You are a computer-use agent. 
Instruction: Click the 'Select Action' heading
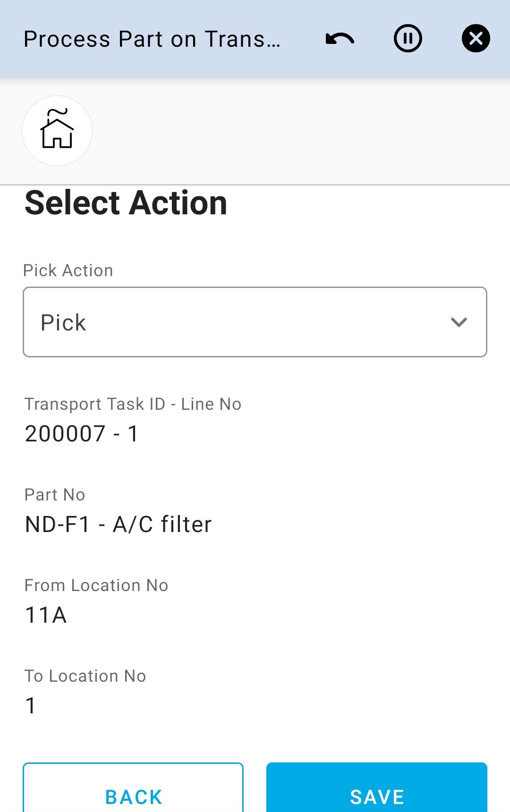126,203
